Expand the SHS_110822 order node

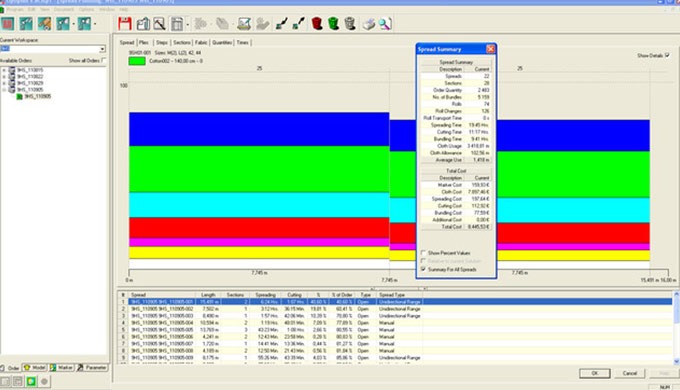click(x=4, y=76)
